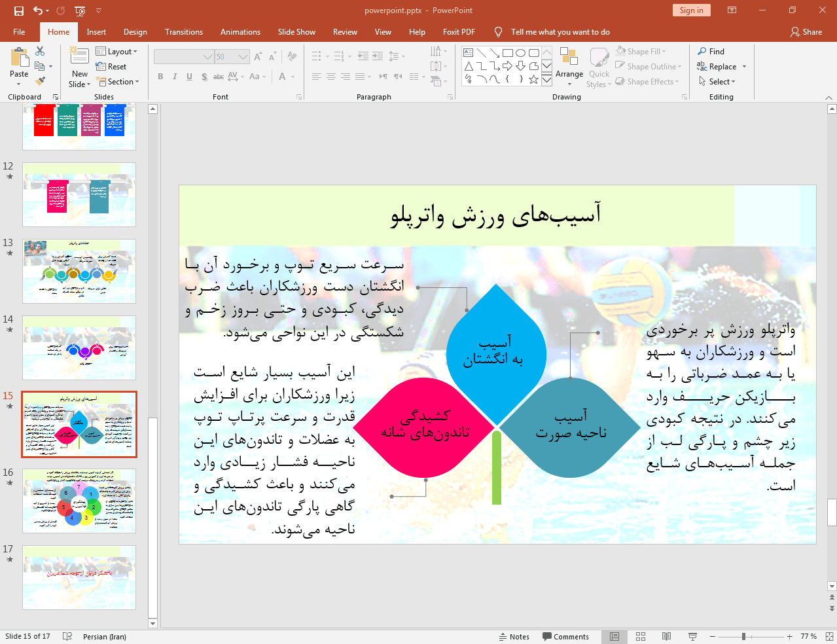The height and width of the screenshot is (644, 837).
Task: Pick the rectangle shape from gallery
Action: (x=508, y=53)
